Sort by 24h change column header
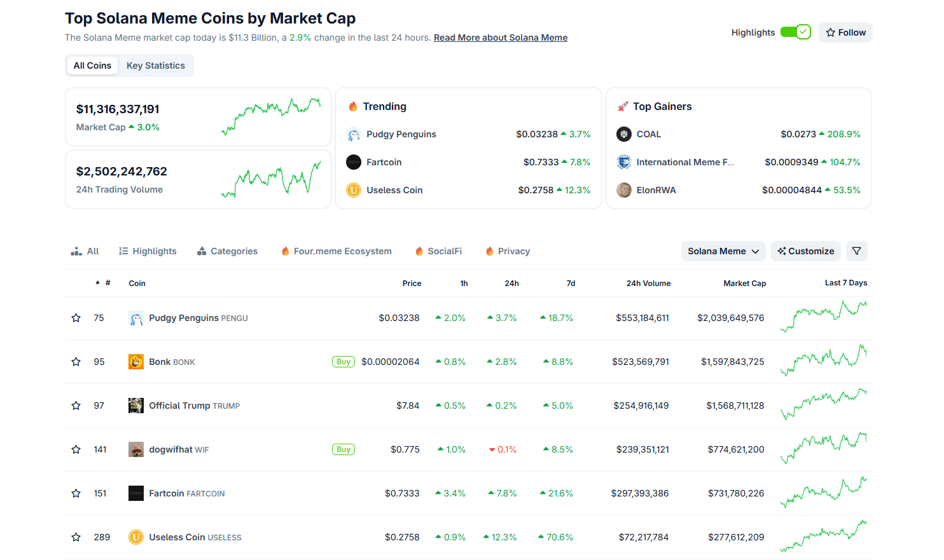 (511, 283)
